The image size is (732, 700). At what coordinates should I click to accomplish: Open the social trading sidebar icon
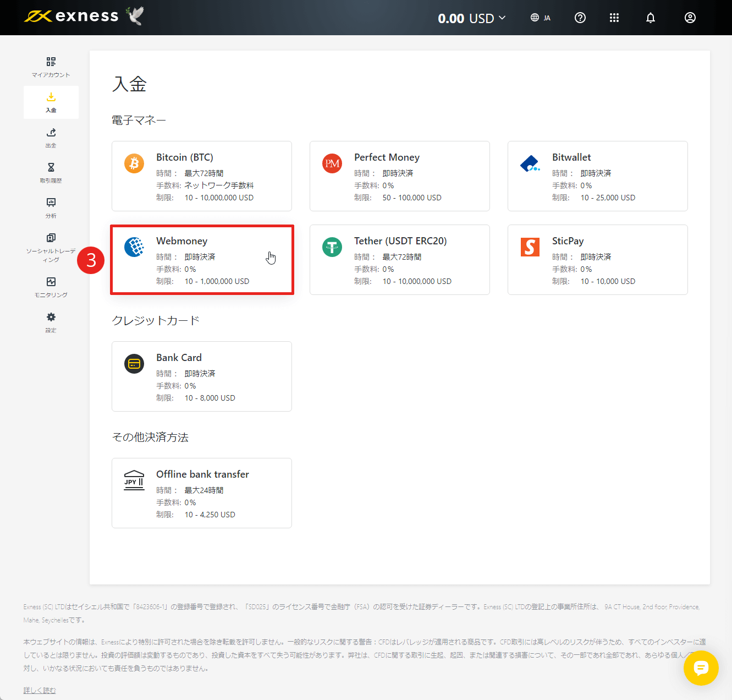point(51,243)
